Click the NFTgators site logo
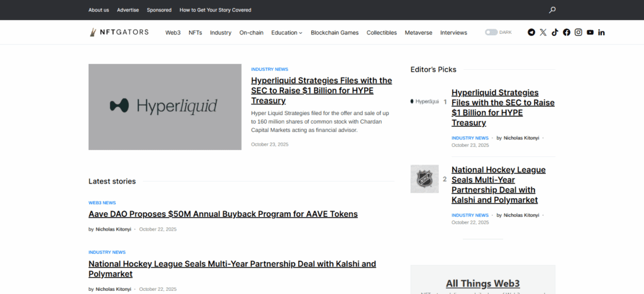 pyautogui.click(x=118, y=33)
